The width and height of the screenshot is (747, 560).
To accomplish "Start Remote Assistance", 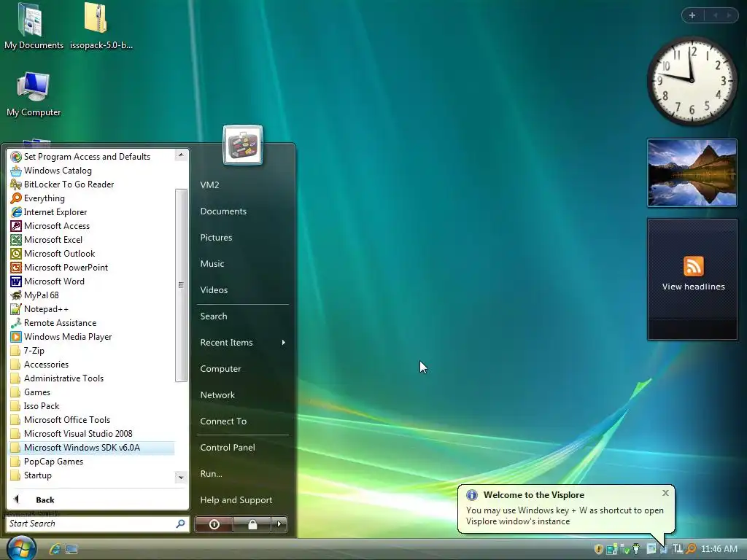I will [91, 322].
